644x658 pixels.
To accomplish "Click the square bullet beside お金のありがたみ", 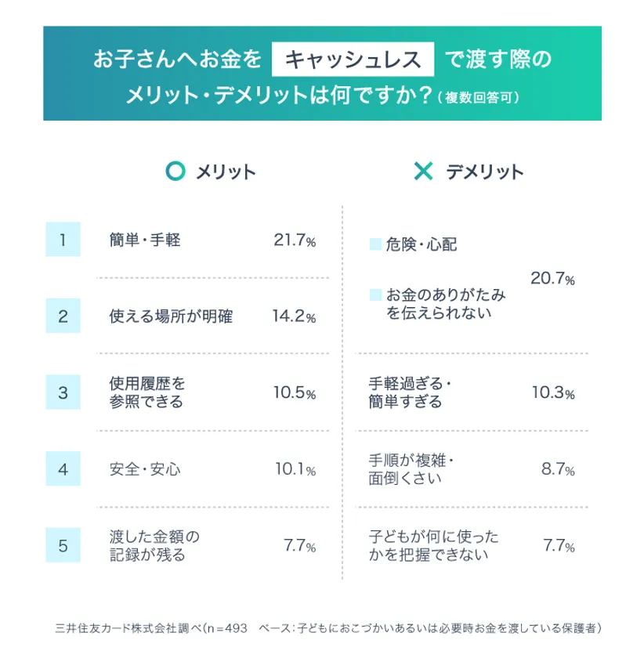I will point(374,295).
